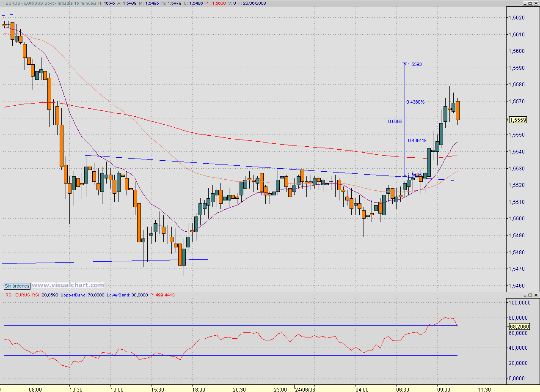Image resolution: width=540 pixels, height=392 pixels.
Task: Click the 20:30 time axis label
Action: 239,389
